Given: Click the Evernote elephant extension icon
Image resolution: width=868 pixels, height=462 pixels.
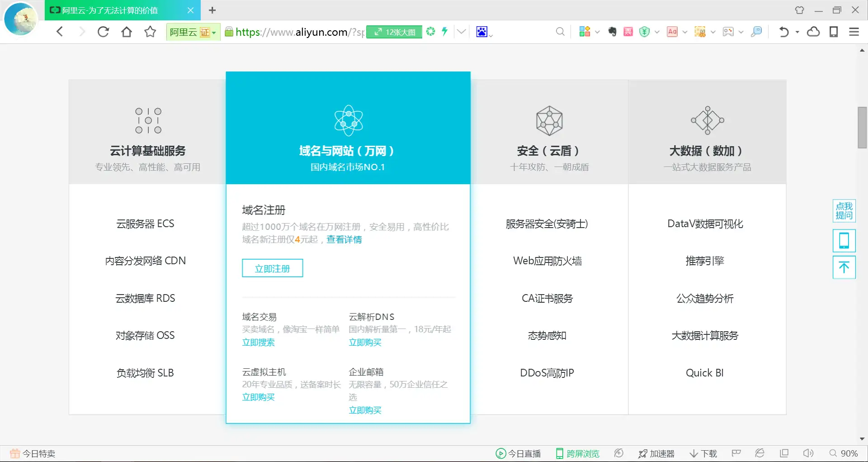Looking at the screenshot, I should [x=612, y=32].
